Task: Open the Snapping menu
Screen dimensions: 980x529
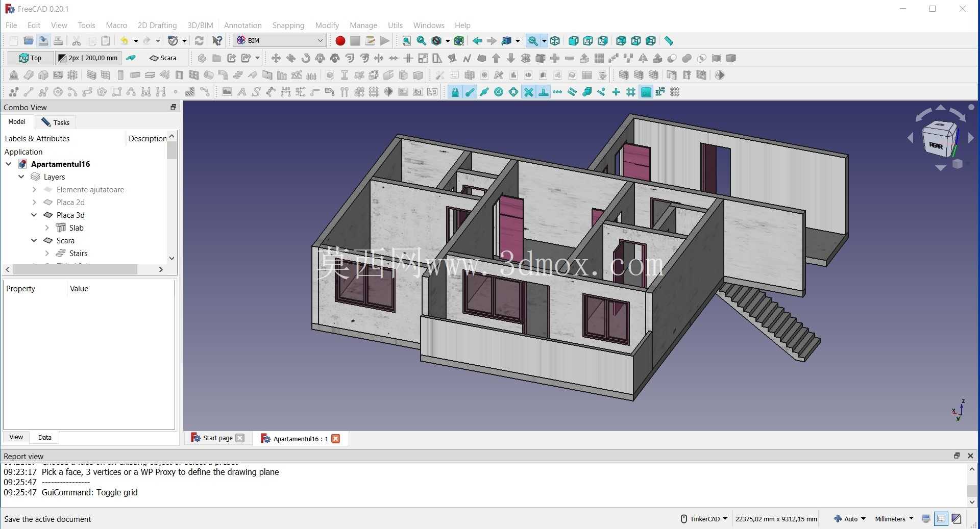Action: click(x=288, y=25)
